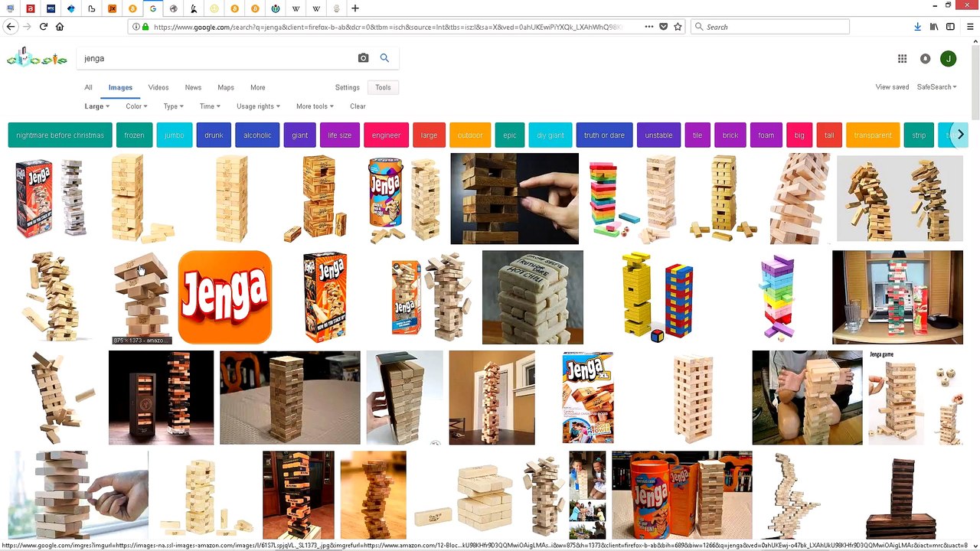The height and width of the screenshot is (551, 980).
Task: Show site security info in address bar
Action: point(141,27)
